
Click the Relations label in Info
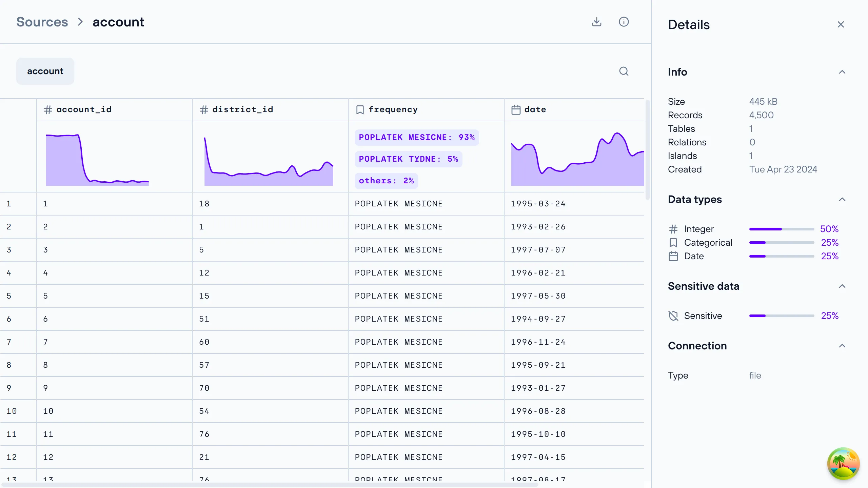(x=687, y=142)
